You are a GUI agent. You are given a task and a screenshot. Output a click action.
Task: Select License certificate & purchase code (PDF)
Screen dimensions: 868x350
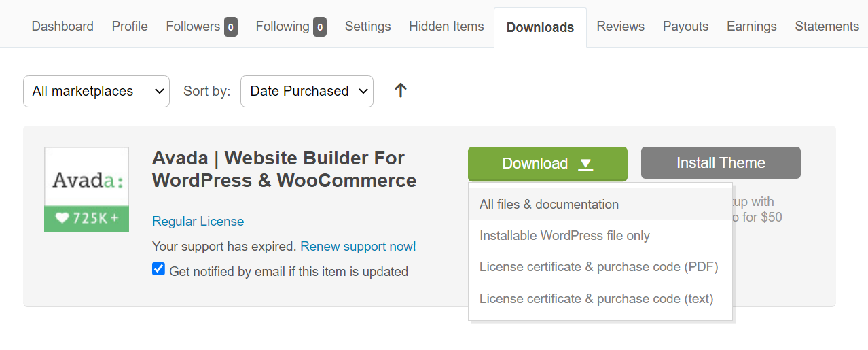[600, 267]
